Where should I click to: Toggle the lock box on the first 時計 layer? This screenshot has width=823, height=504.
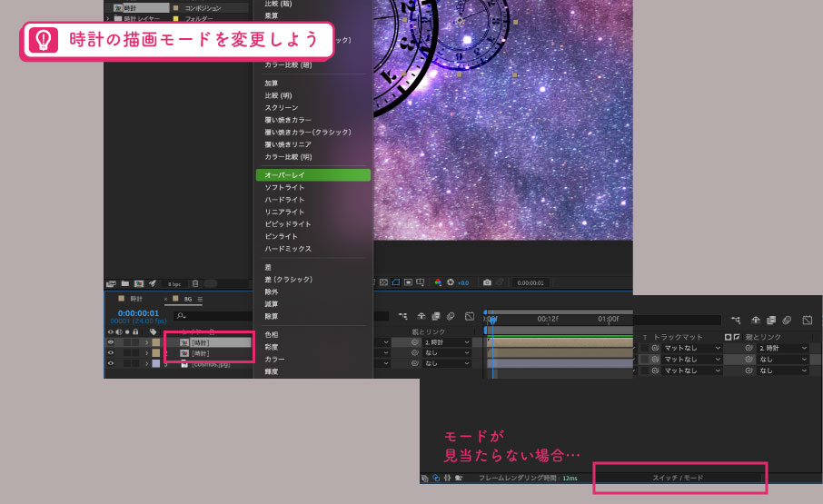pos(135,342)
